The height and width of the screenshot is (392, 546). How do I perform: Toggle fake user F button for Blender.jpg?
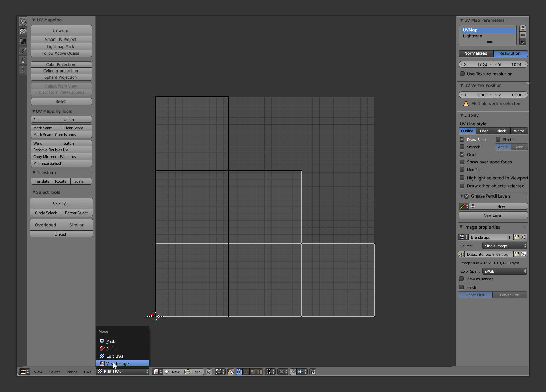[510, 237]
